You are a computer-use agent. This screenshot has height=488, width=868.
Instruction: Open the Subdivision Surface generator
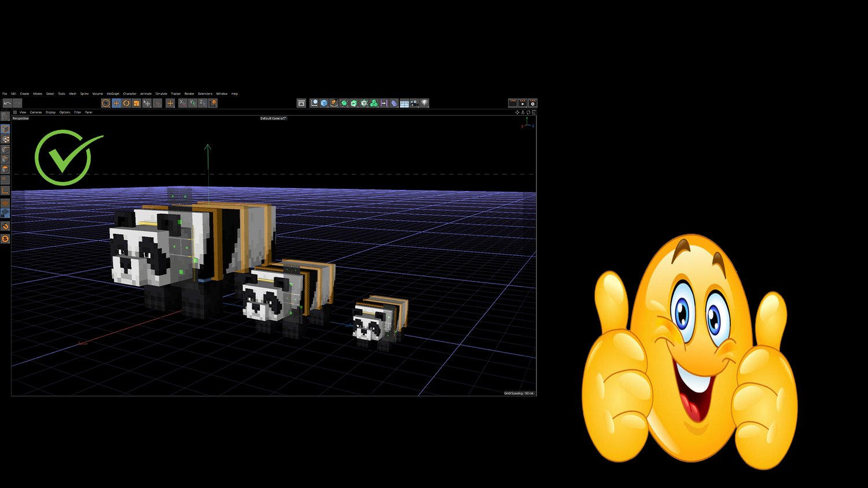[x=344, y=103]
